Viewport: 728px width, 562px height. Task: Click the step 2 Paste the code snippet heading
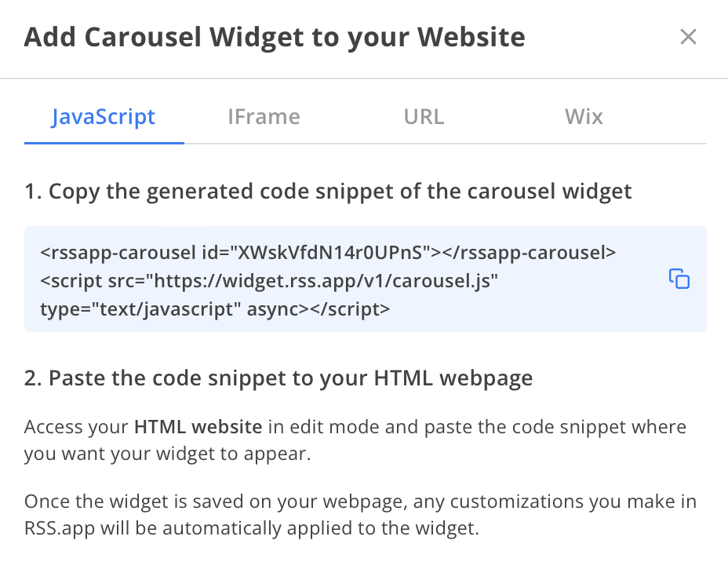pyautogui.click(x=278, y=378)
